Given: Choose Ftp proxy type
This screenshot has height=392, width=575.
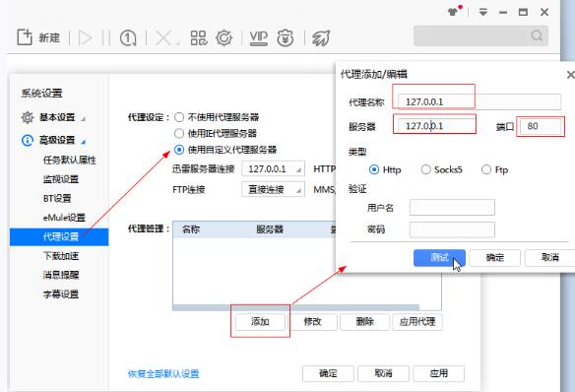Looking at the screenshot, I should point(486,169).
